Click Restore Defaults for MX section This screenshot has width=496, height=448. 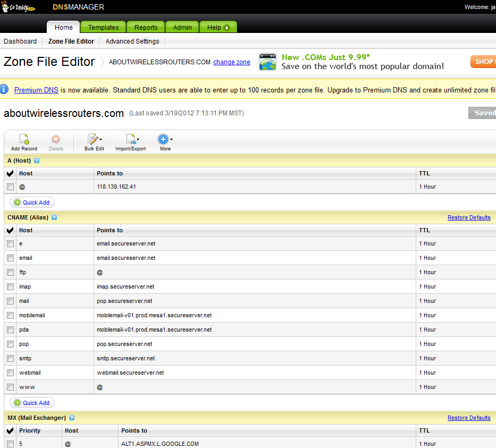[x=469, y=418]
